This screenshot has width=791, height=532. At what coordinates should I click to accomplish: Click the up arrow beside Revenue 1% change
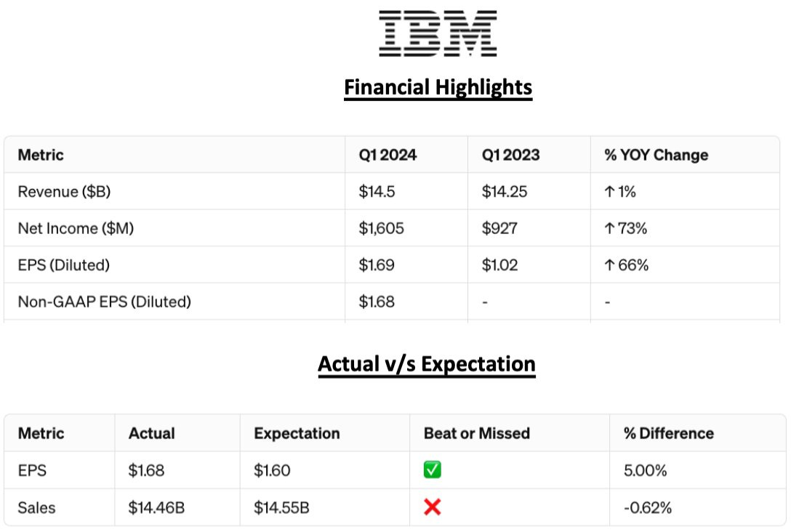pos(609,192)
